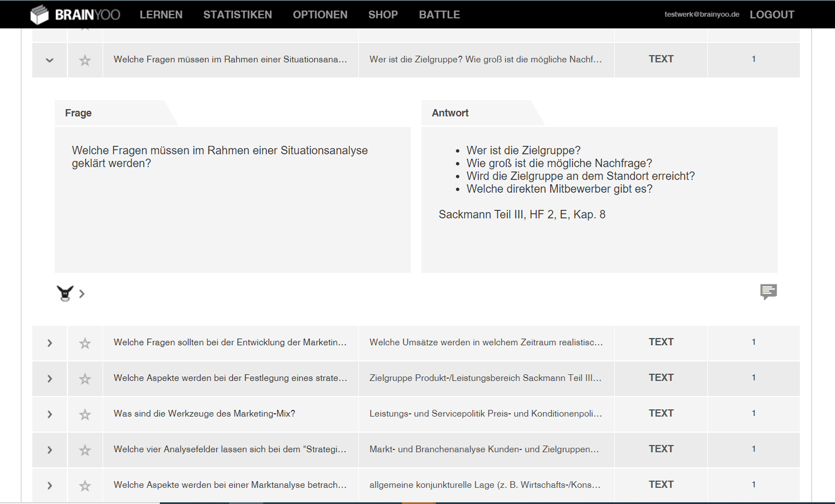835x504 pixels.
Task: Click the bull mascot icon below the question
Action: pos(65,293)
